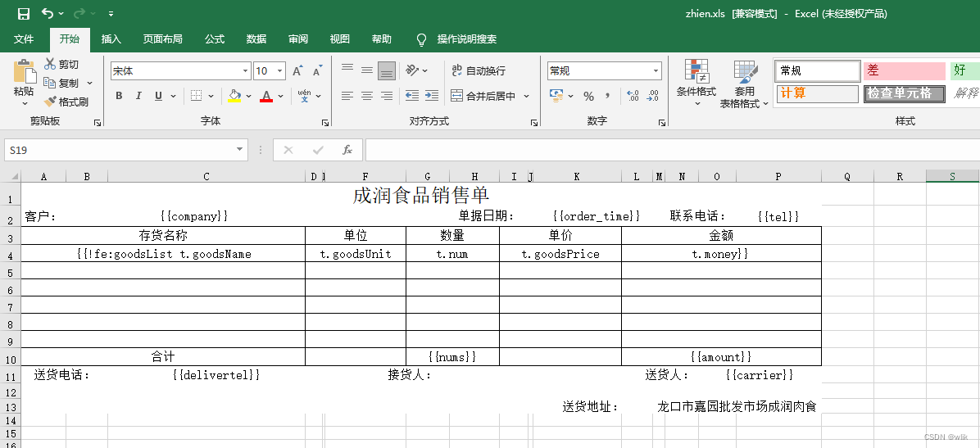Open Conditional Formatting (条件格式)

point(696,82)
